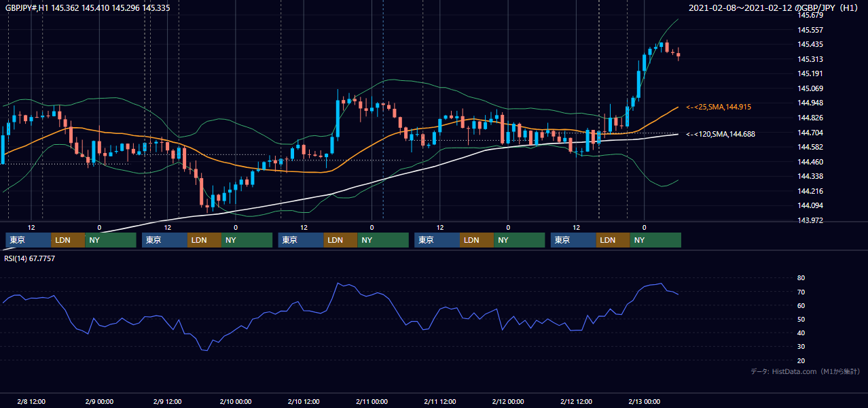Click price axis value 144.704
This screenshot has height=408, width=868.
[810, 133]
